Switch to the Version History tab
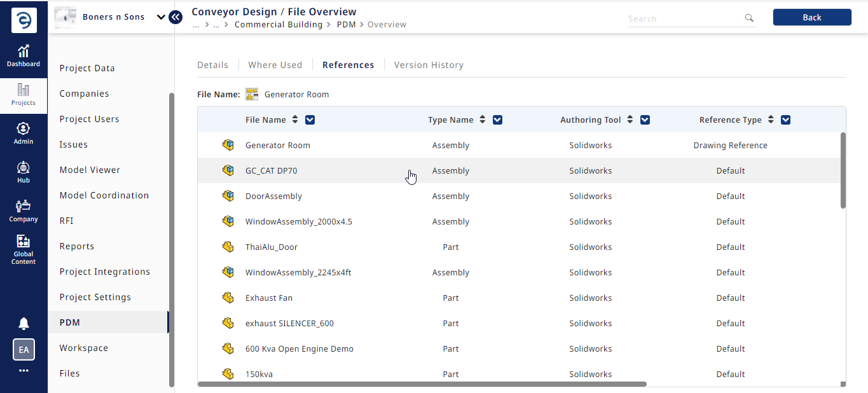868x393 pixels. pyautogui.click(x=429, y=65)
